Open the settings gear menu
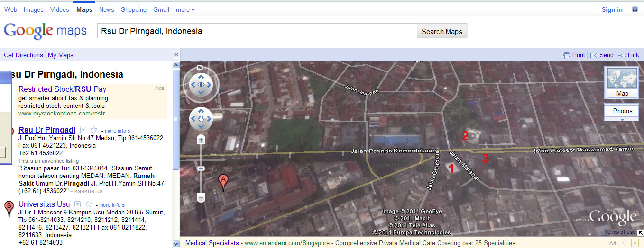The image size is (644, 248). point(635,9)
